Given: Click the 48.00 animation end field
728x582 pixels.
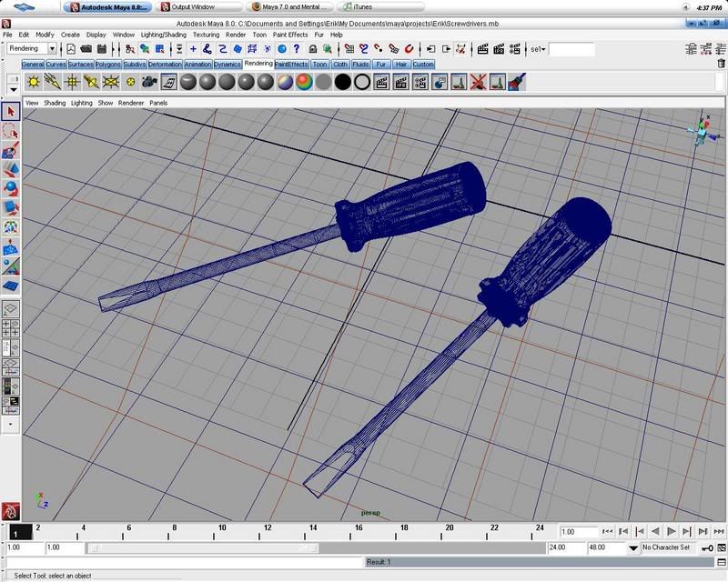Looking at the screenshot, I should coord(606,548).
